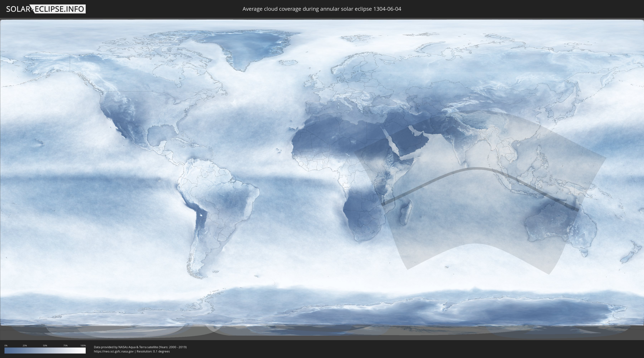Click the eclipse title text at top
This screenshot has width=644, height=358.
(x=321, y=9)
